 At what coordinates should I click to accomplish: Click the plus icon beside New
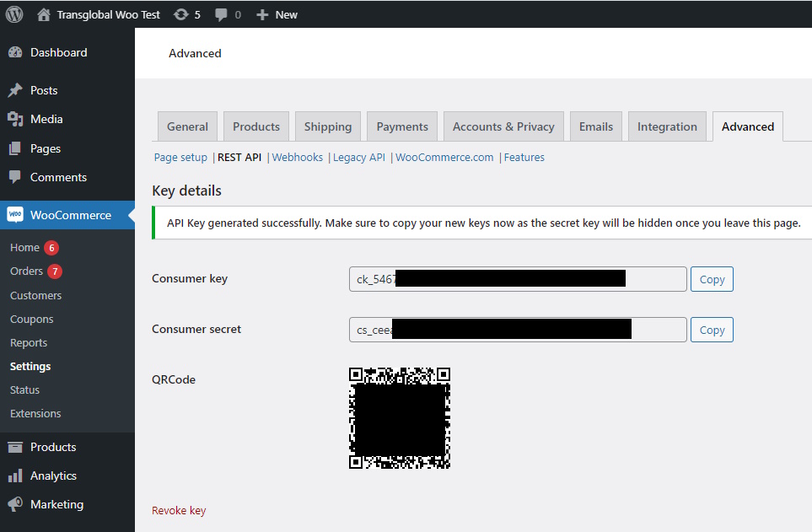[262, 15]
